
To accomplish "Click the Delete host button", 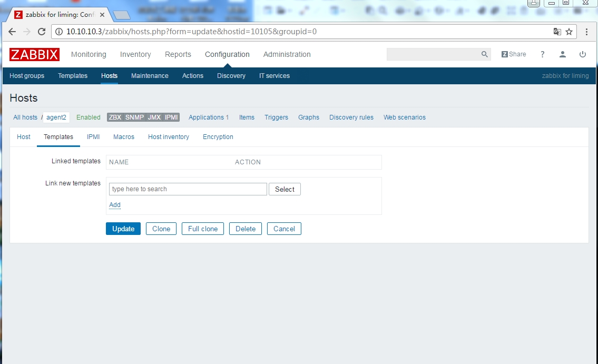I will (246, 229).
